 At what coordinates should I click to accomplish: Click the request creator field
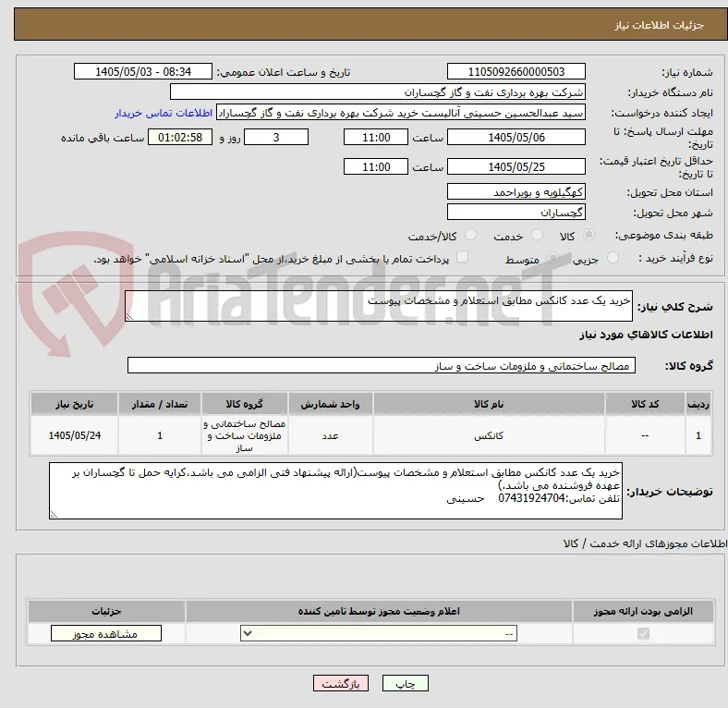tap(401, 113)
